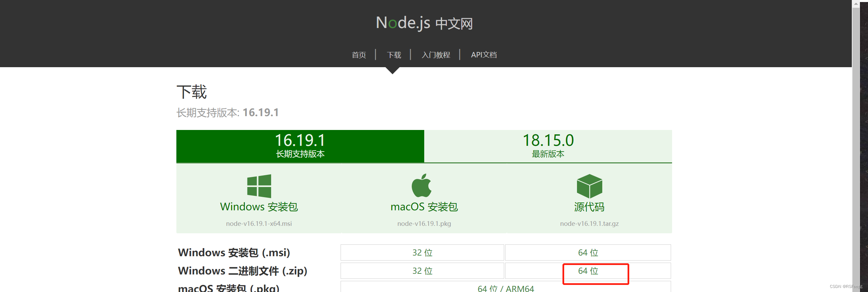868x292 pixels.
Task: Download 64 位 Windows .msi installer
Action: pos(588,253)
